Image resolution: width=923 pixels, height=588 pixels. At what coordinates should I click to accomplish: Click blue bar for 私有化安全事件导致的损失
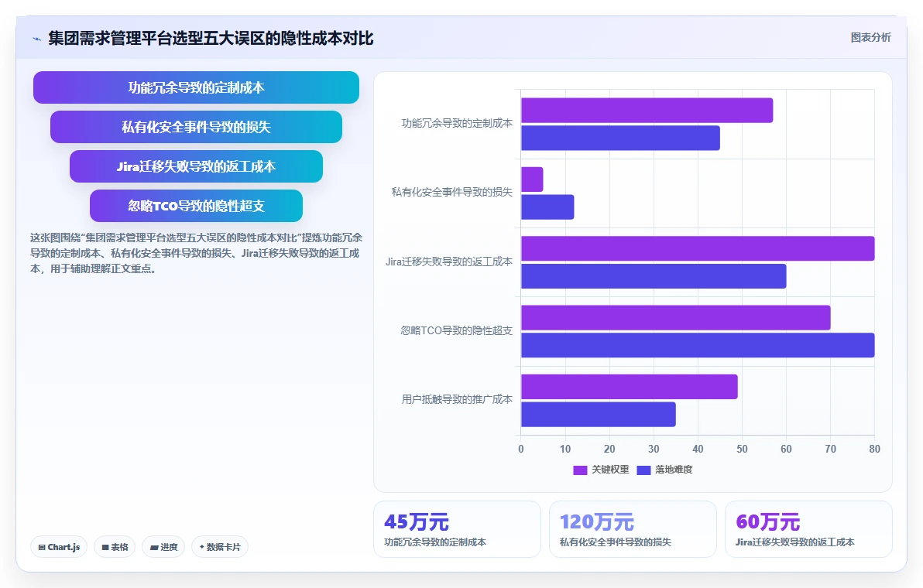point(547,207)
